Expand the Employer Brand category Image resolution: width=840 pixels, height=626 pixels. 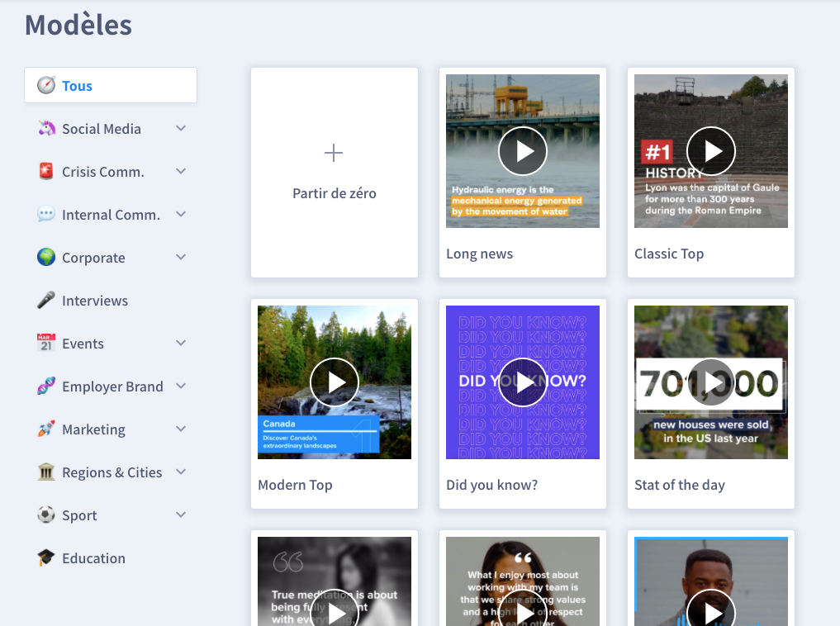coord(181,387)
